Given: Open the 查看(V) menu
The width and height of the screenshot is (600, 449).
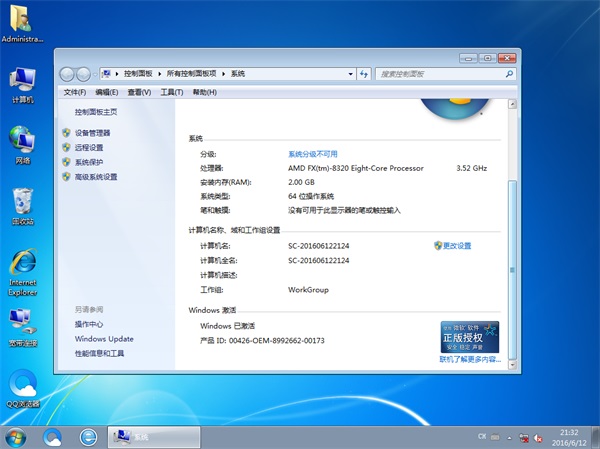Looking at the screenshot, I should coord(139,92).
